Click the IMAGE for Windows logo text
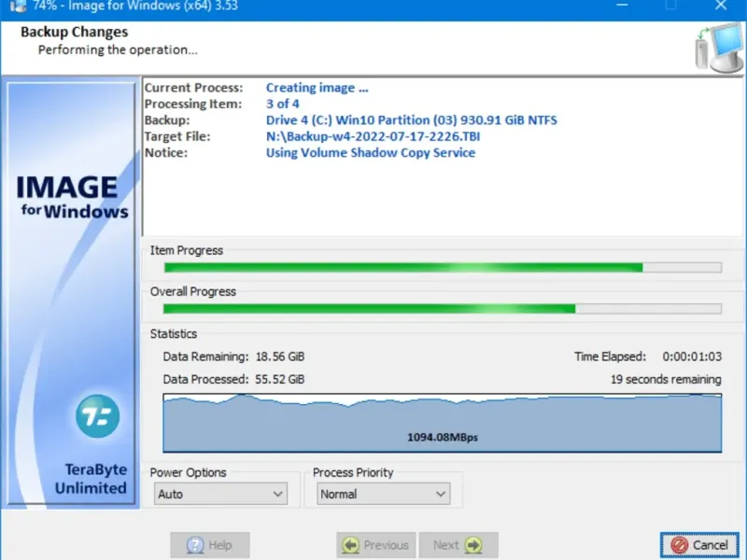This screenshot has height=560, width=747. [73, 197]
